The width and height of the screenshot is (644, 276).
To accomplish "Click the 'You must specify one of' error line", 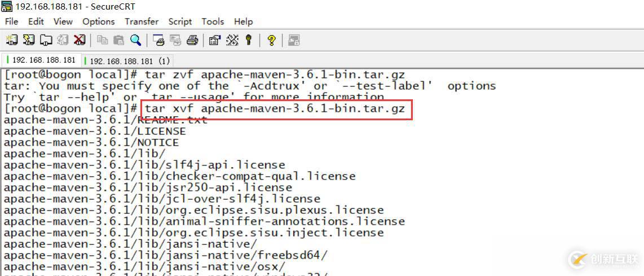I will pyautogui.click(x=250, y=86).
